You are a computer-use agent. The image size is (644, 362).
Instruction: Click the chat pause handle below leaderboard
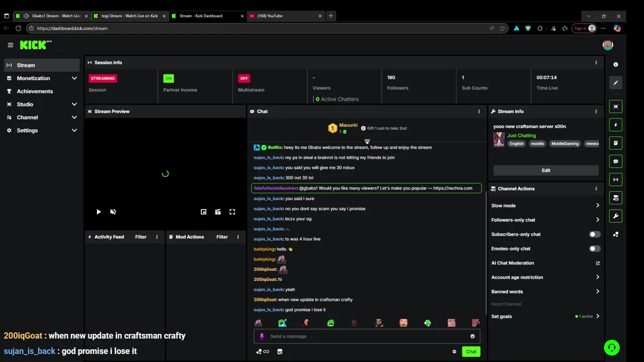coord(367,141)
